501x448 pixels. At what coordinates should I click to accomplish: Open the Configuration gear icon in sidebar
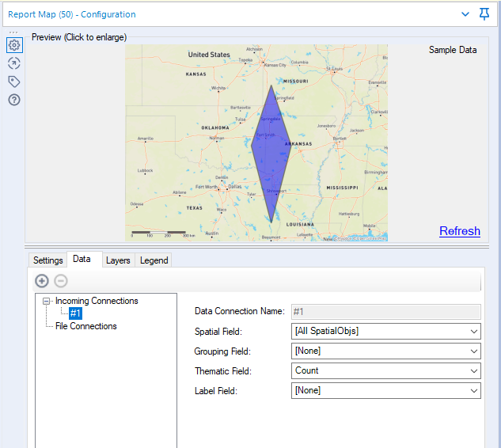coord(14,46)
